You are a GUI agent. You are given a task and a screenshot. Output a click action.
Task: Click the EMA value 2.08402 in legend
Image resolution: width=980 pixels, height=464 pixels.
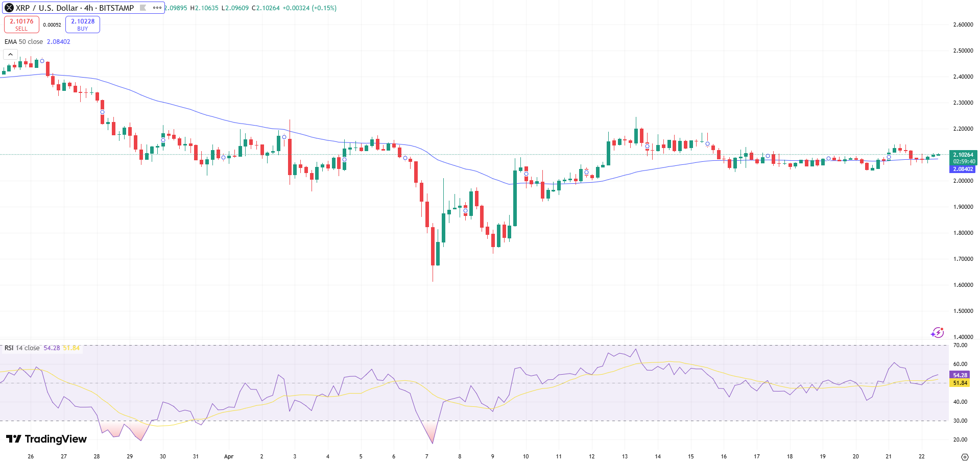59,42
